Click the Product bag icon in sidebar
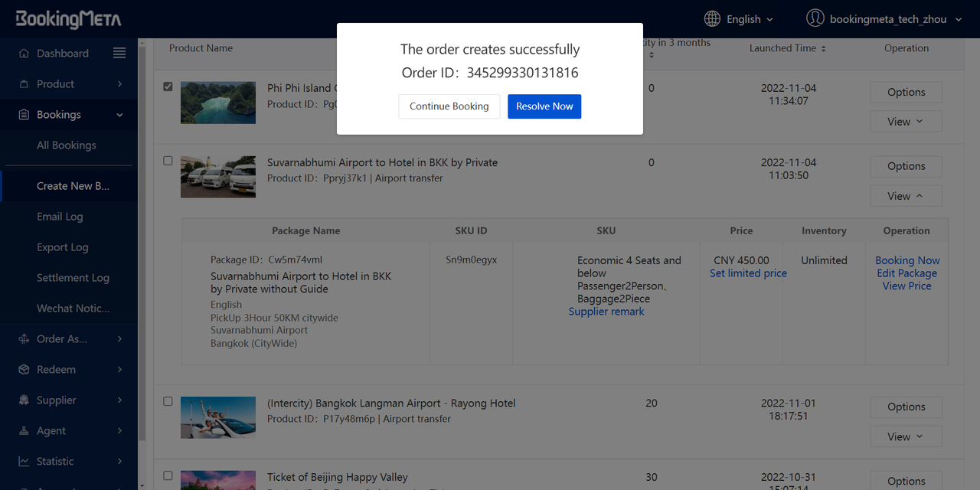This screenshot has height=490, width=980. coord(23,84)
